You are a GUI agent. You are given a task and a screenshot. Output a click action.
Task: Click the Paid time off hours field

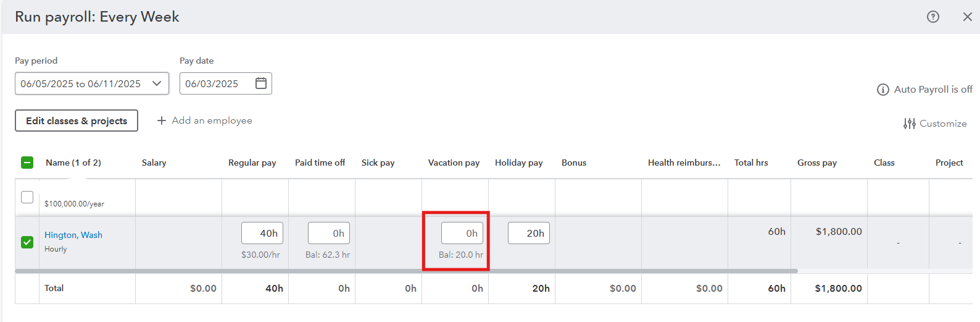click(329, 233)
